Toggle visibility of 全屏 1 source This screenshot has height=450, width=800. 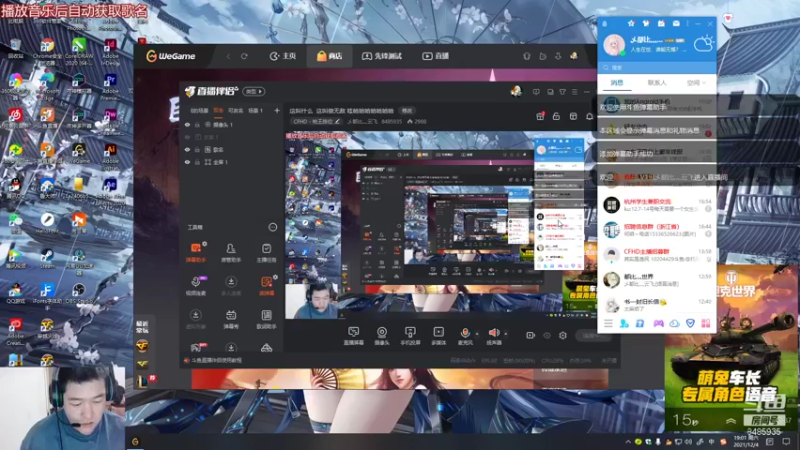(187, 162)
